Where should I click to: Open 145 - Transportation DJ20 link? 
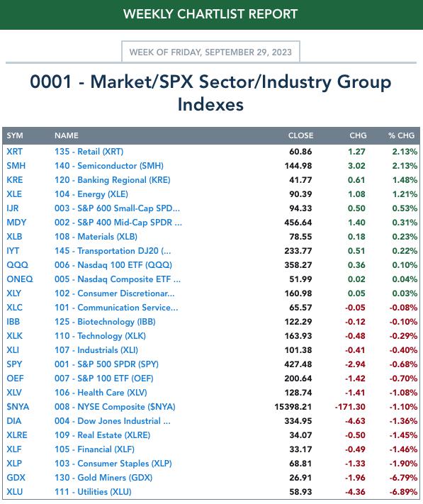(x=113, y=251)
